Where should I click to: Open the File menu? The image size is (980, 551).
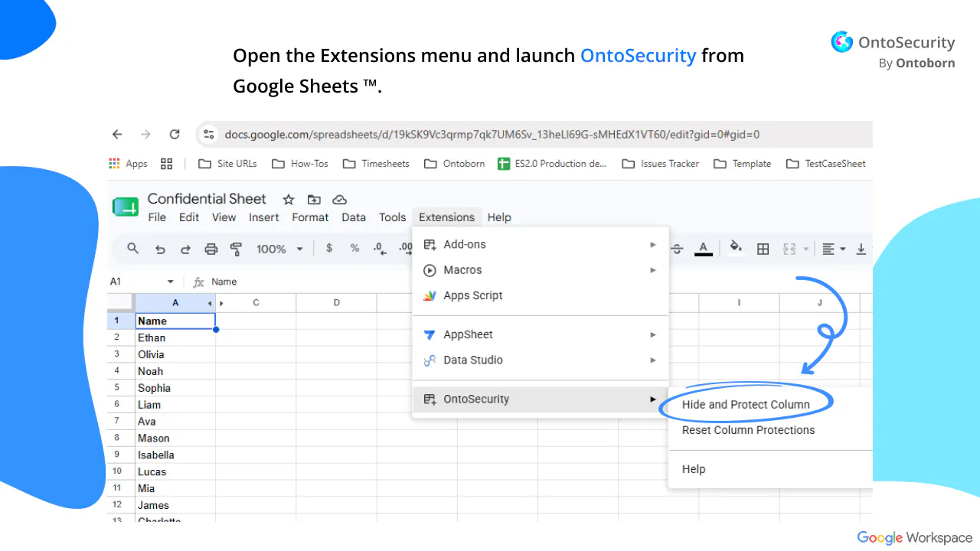157,217
